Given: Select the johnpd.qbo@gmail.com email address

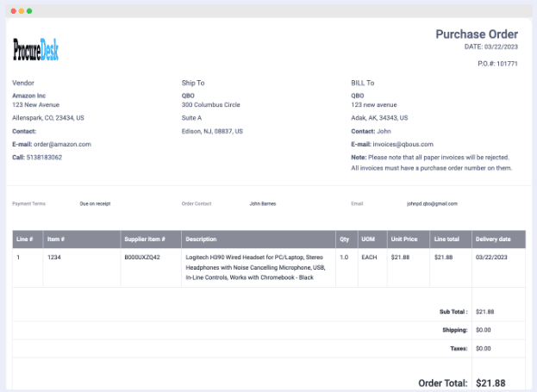Looking at the screenshot, I should (432, 204).
